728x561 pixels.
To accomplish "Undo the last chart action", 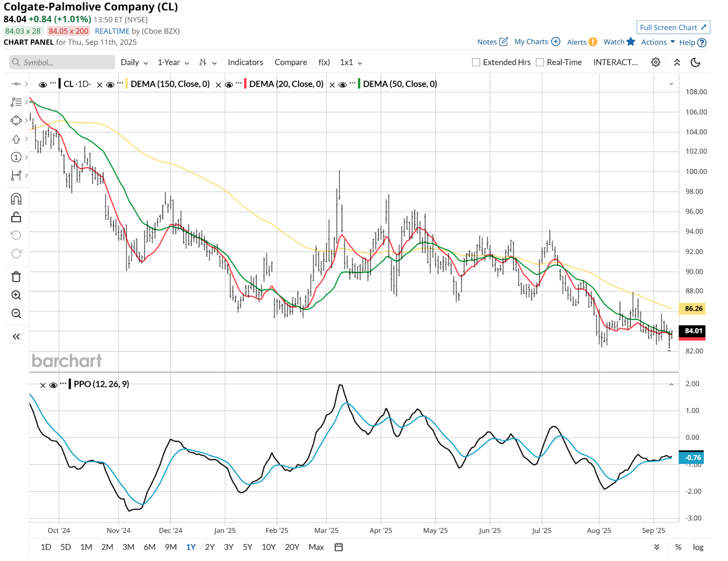I will [16, 235].
